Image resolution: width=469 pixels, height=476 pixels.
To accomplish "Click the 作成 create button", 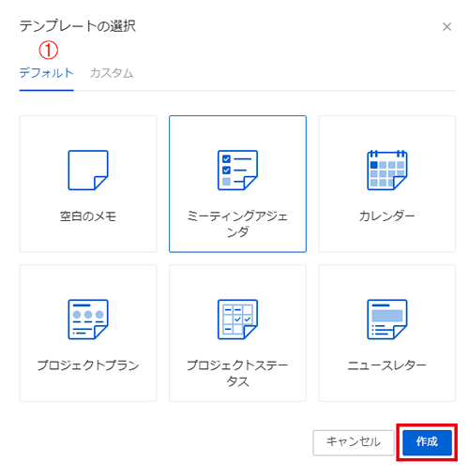I will coord(427,442).
